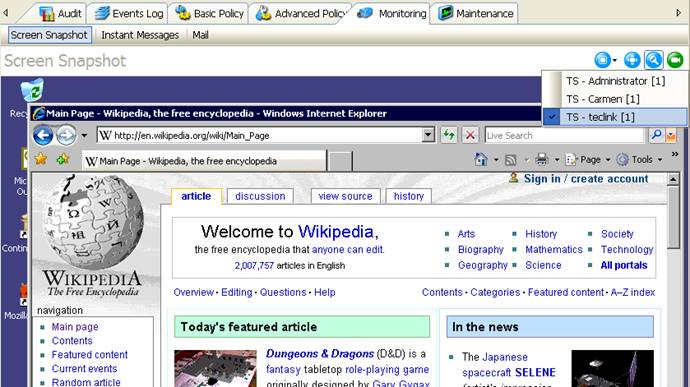Click the Favorites Center star icon
690x387 pixels.
tap(40, 159)
